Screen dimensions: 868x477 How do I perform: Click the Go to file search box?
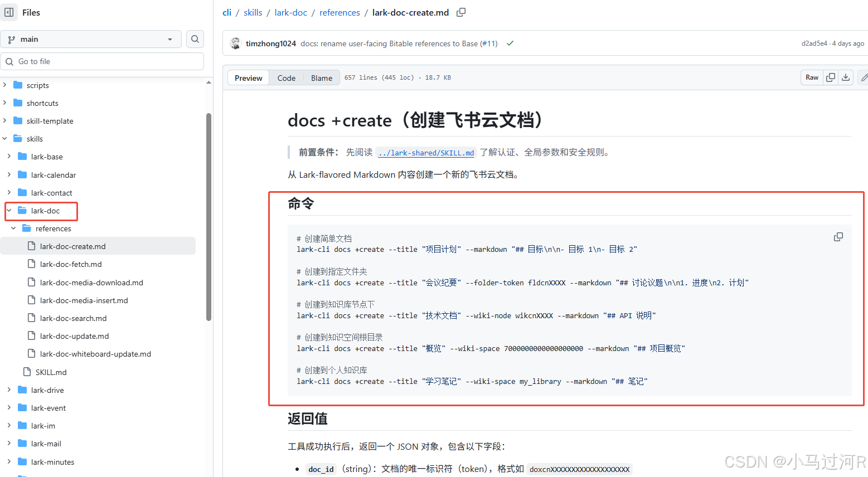pos(102,61)
